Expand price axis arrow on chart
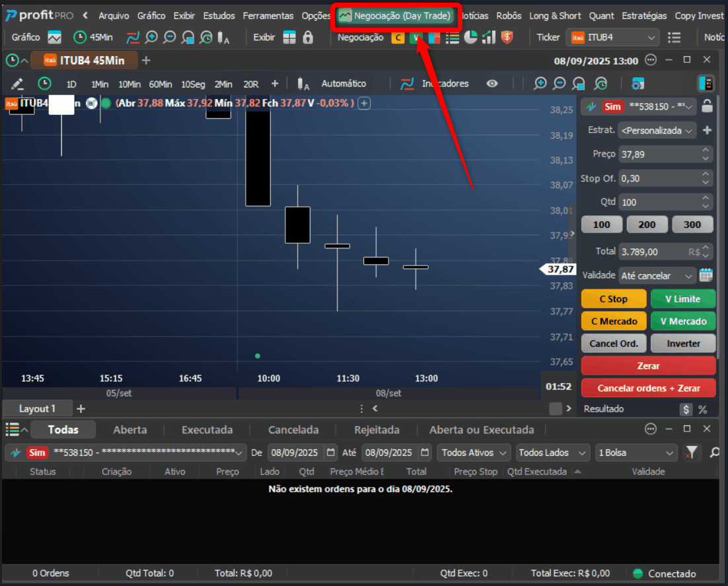This screenshot has width=728, height=586. 573,233
